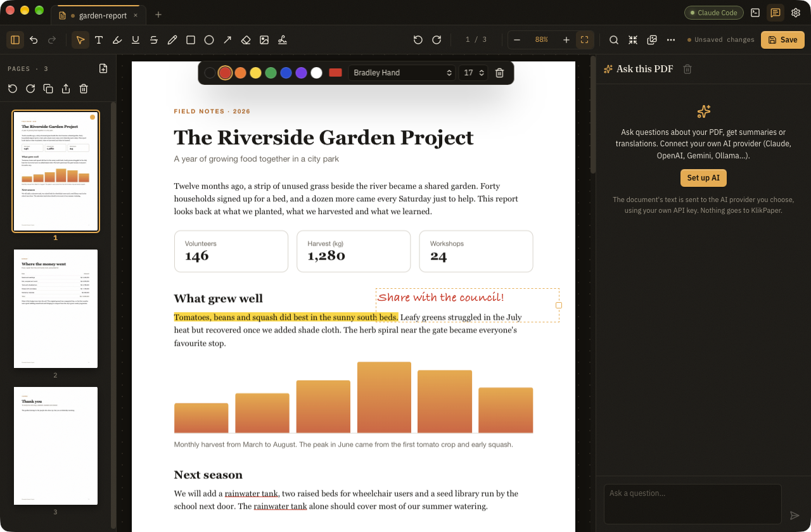This screenshot has width=811, height=532.
Task: Open a new tab with plus
Action: coord(158,15)
